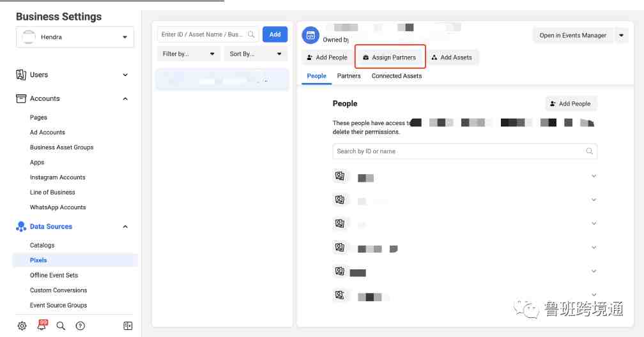Viewport: 644px width, 337px height.
Task: Click the Hendra business profile avatar
Action: (x=28, y=37)
